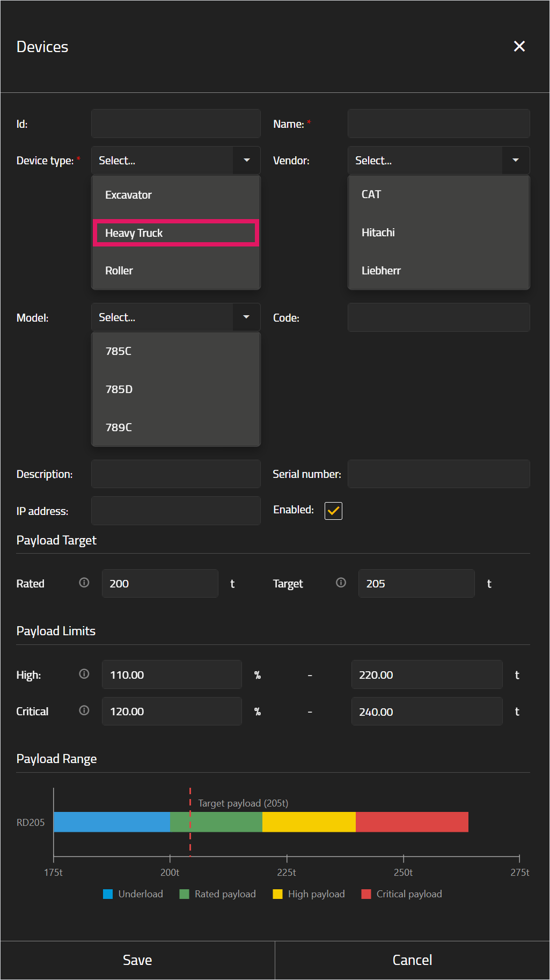550x980 pixels.
Task: Cancel the device dialog
Action: pos(412,960)
